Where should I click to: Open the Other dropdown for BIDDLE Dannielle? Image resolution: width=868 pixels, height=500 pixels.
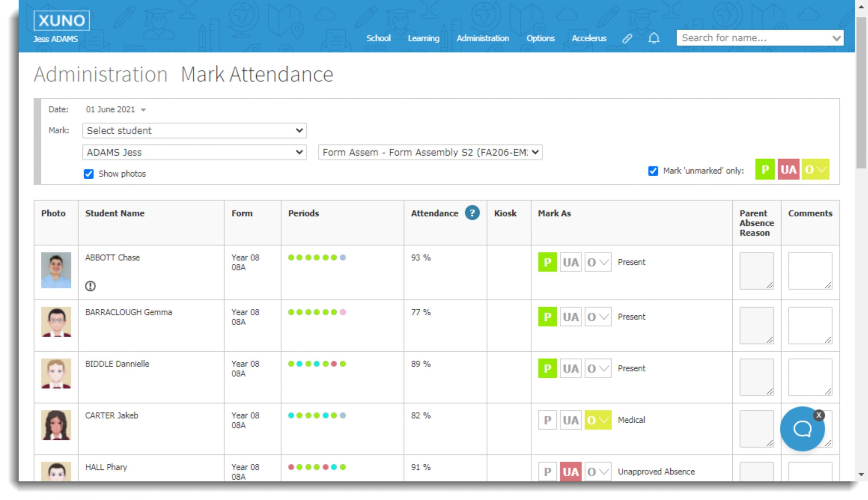[598, 368]
